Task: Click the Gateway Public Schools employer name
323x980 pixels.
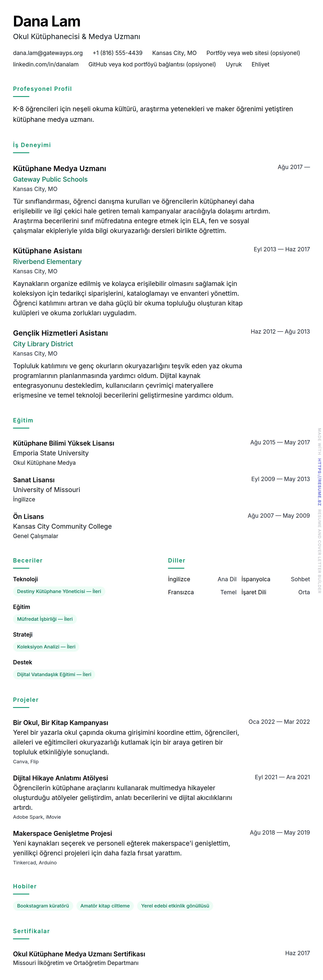Action: click(x=50, y=179)
